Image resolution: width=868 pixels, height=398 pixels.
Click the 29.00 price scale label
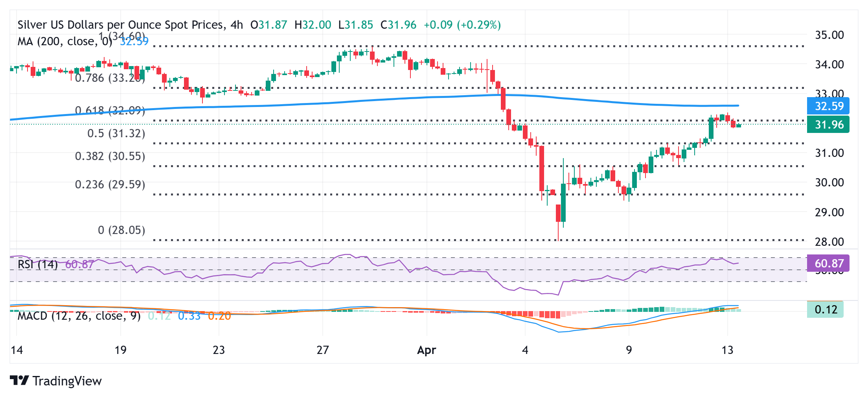coord(829,212)
